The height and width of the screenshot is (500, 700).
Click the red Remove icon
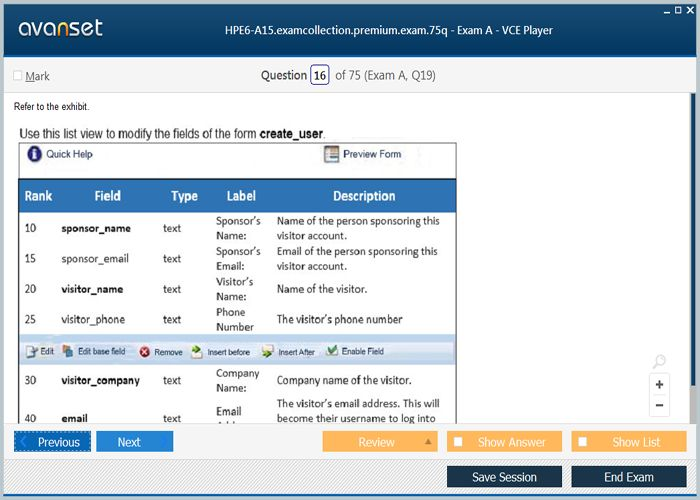coord(145,352)
